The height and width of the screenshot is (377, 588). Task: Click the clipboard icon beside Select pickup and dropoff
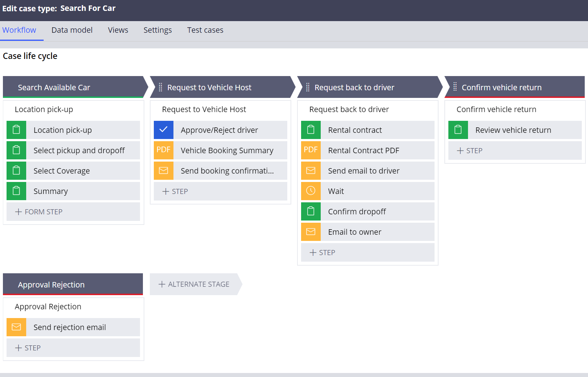(x=16, y=150)
